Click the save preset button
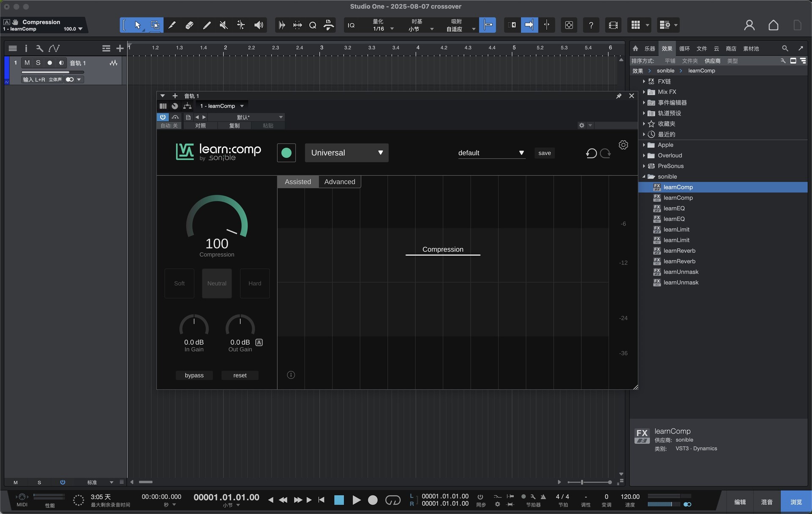Image resolution: width=812 pixels, height=514 pixels. [545, 153]
